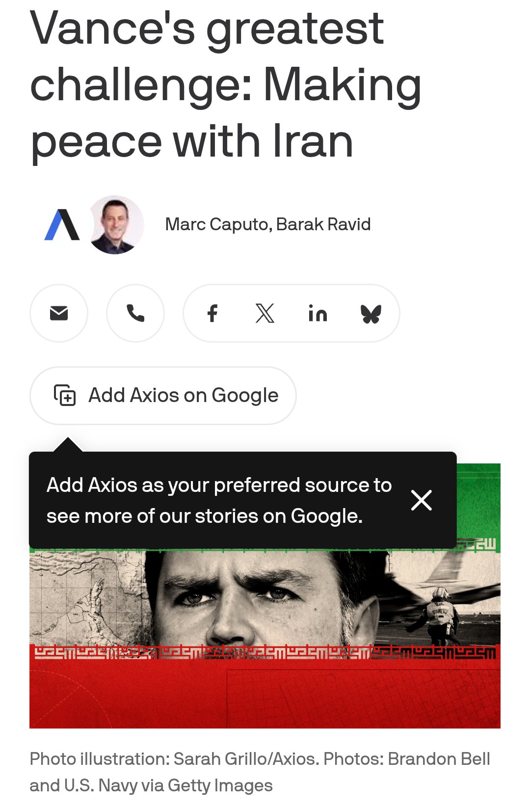Open Barak Ravid's author page
530x812 pixels.
point(323,224)
